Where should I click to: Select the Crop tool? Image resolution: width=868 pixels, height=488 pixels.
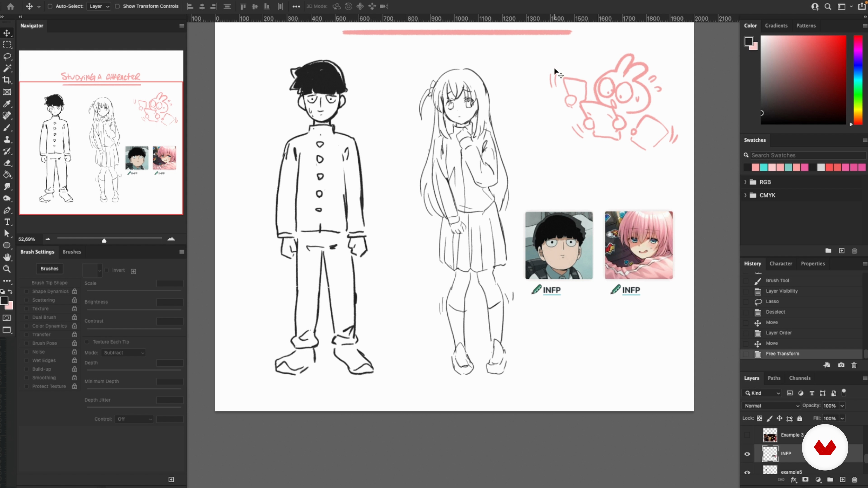point(7,80)
